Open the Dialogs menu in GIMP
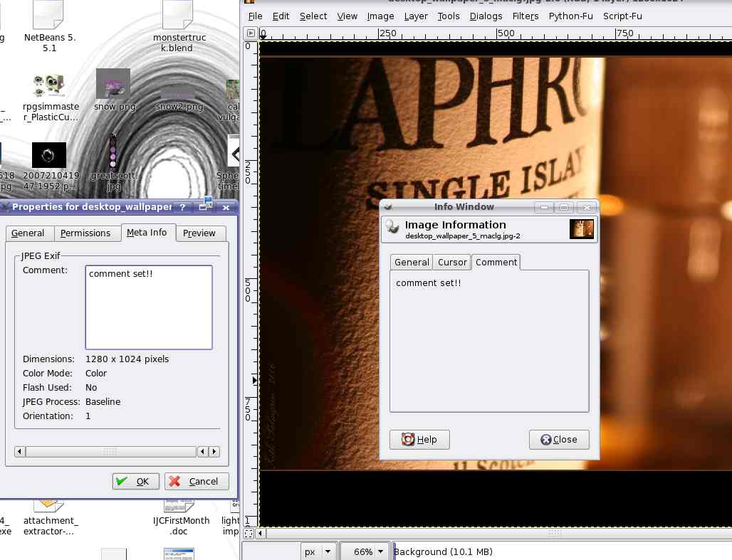Viewport: 732px width, 560px height. [486, 16]
